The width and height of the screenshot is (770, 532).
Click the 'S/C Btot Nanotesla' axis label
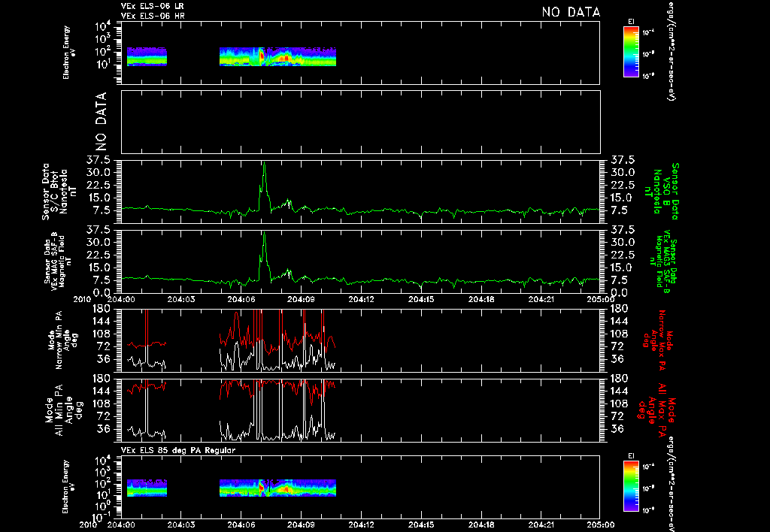pos(59,192)
